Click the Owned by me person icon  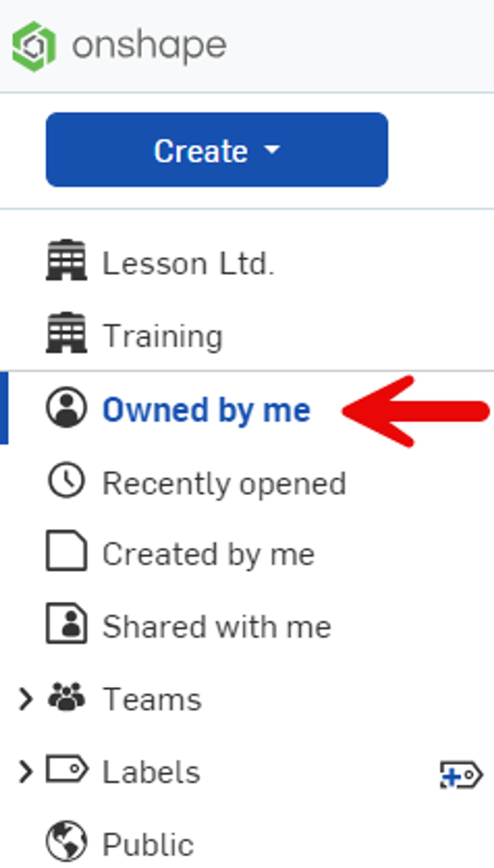click(x=66, y=407)
